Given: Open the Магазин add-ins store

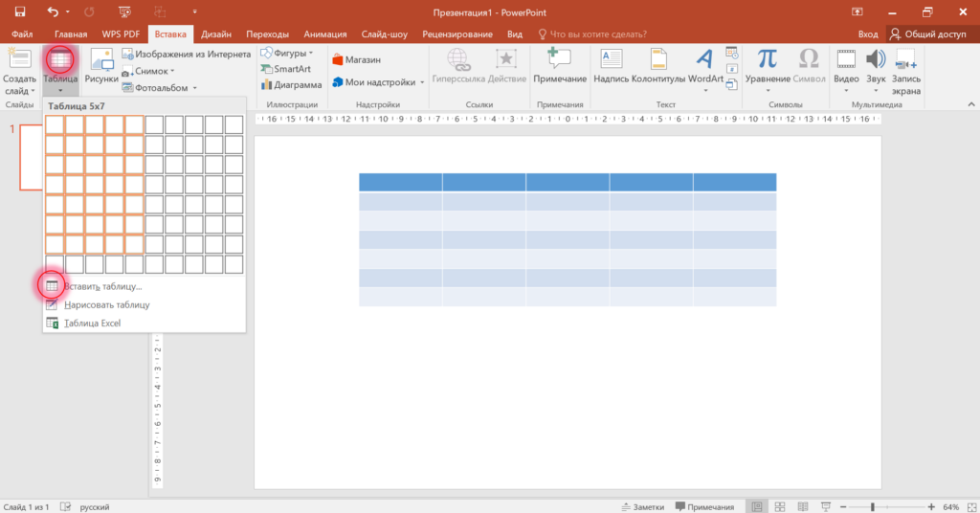Looking at the screenshot, I should tap(356, 60).
